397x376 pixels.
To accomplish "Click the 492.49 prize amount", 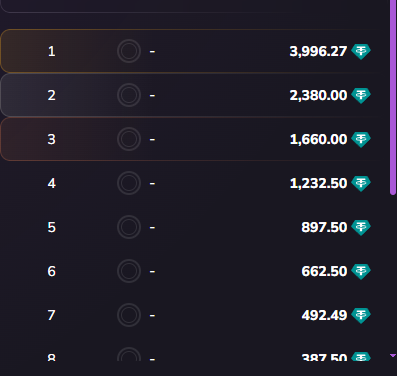I will pyautogui.click(x=324, y=315).
